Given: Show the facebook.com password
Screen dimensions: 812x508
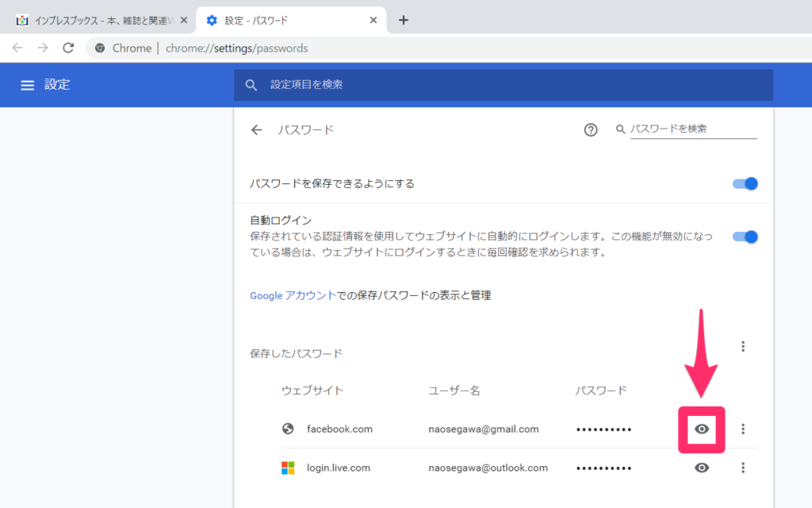Looking at the screenshot, I should [x=702, y=429].
